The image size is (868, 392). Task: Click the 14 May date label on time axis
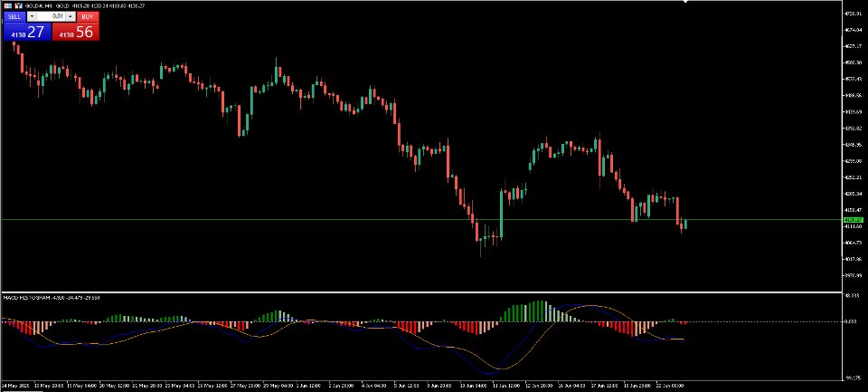click(15, 384)
